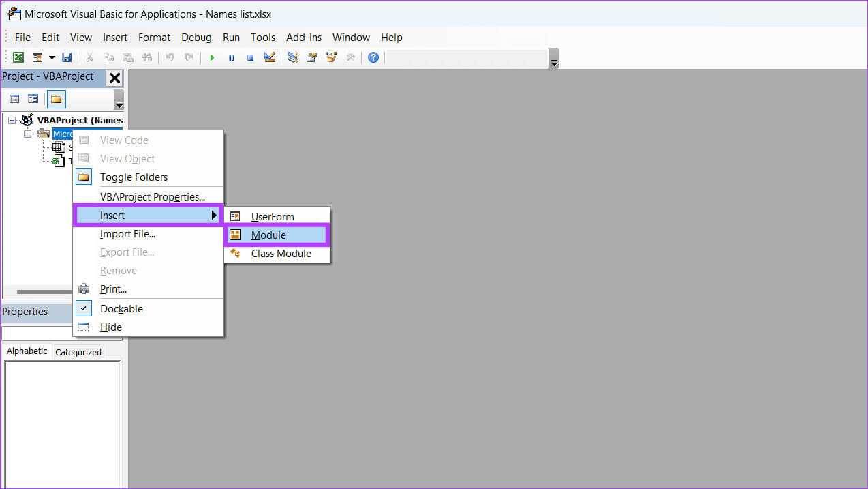Toggle Design Mode icon in the toolbar
Screen dimensions: 868x489
click(270, 57)
